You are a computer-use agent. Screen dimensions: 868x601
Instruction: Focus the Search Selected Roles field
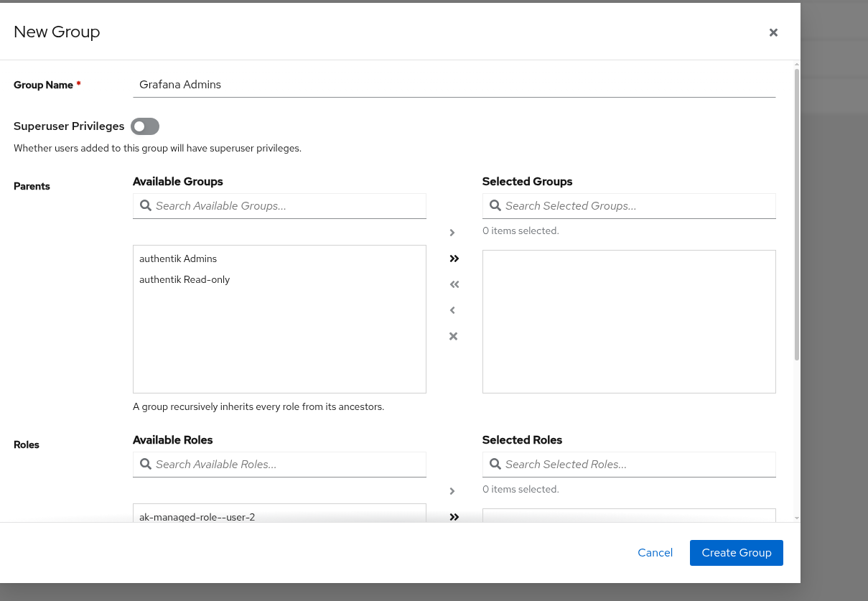(630, 465)
